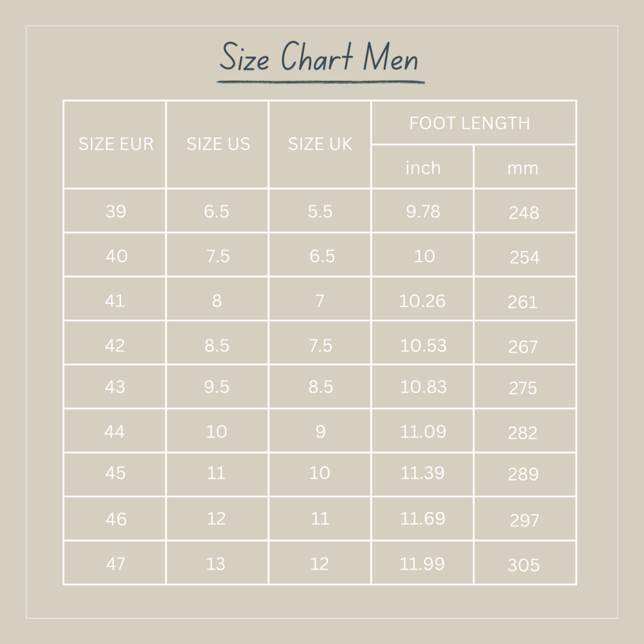Select the EUR size 39 cell
This screenshot has width=644, height=644.
116,211
